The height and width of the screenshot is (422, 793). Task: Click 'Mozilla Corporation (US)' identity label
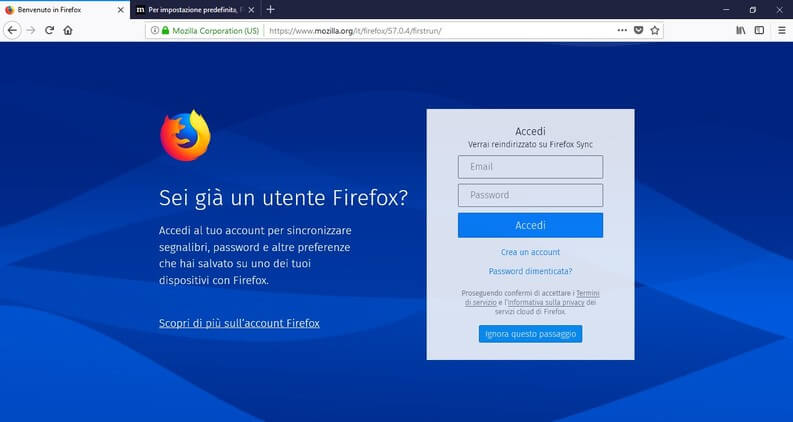coord(215,31)
